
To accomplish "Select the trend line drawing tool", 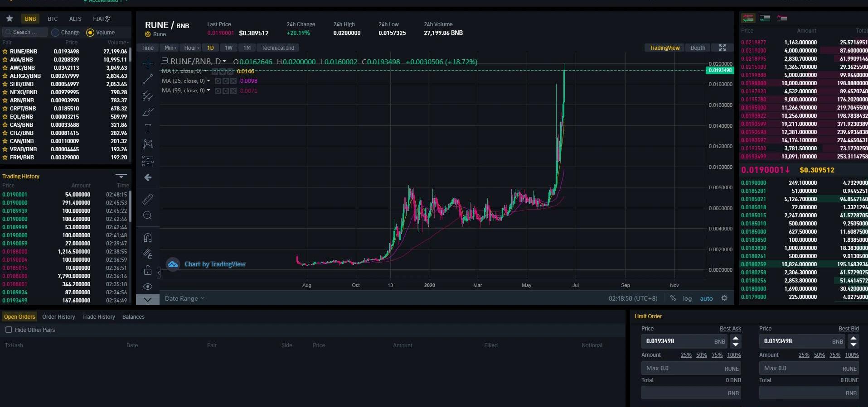I will coord(148,79).
